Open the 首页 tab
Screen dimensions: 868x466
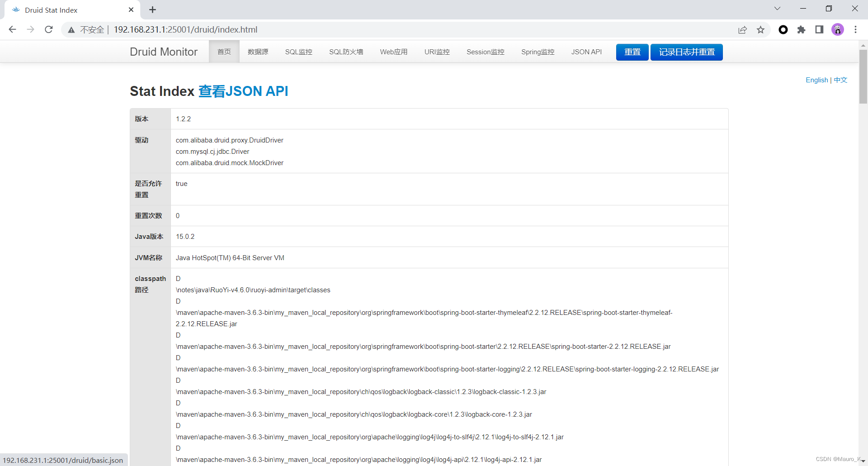click(224, 52)
